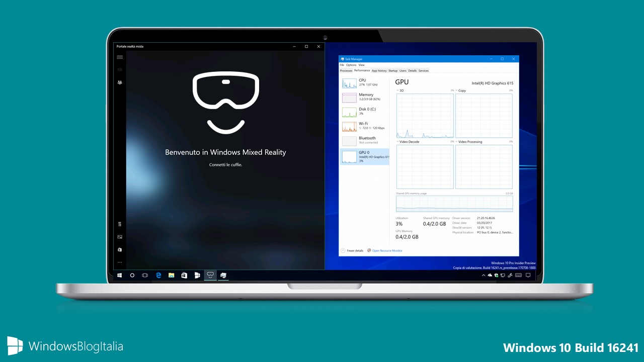The width and height of the screenshot is (644, 362).
Task: Open the Action Center notification icon
Action: click(x=528, y=276)
